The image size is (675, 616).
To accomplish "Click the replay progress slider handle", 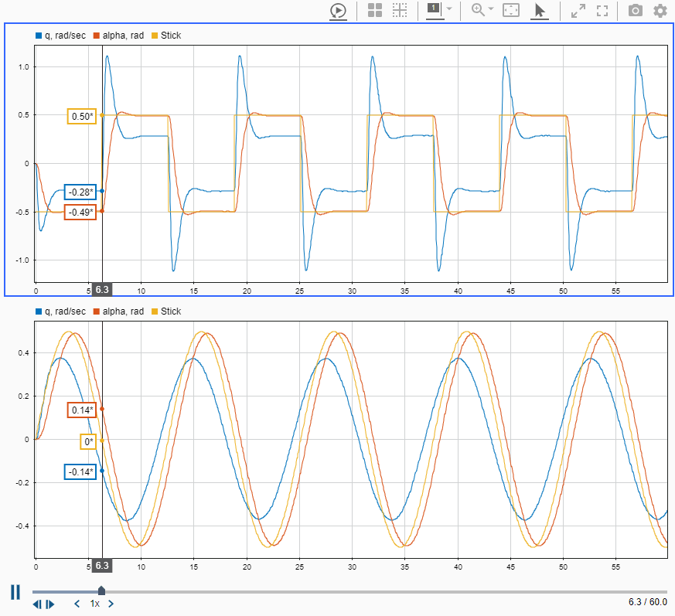I will [101, 590].
